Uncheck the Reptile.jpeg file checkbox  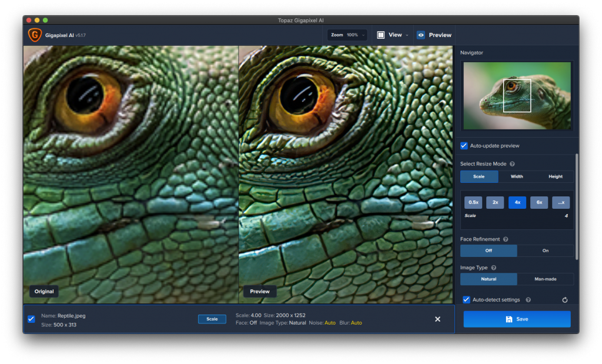click(32, 319)
